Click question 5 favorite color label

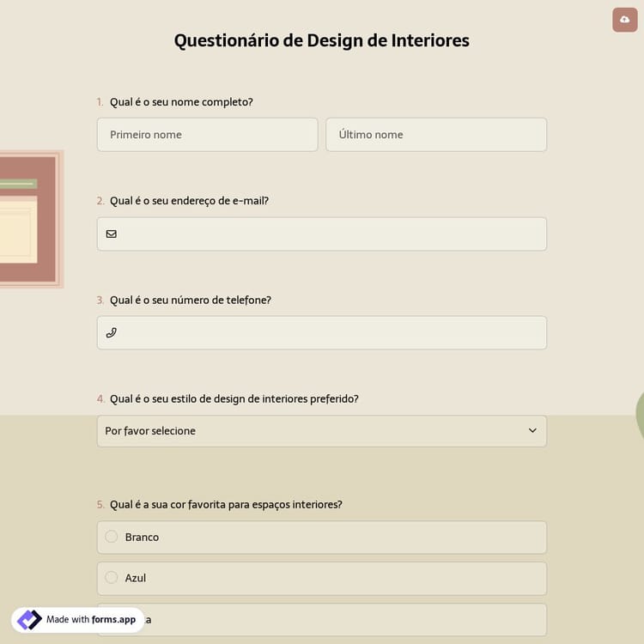(225, 504)
